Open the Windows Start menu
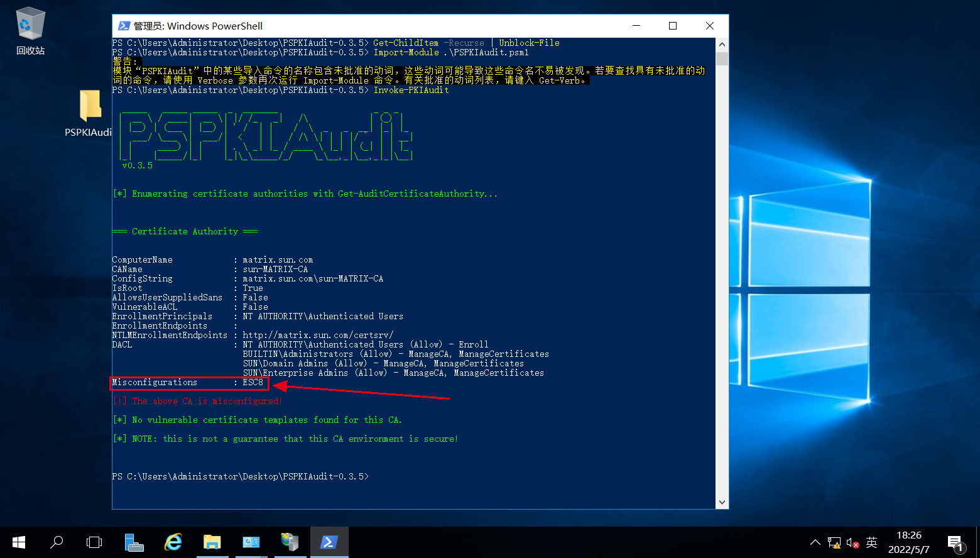 coord(19,542)
